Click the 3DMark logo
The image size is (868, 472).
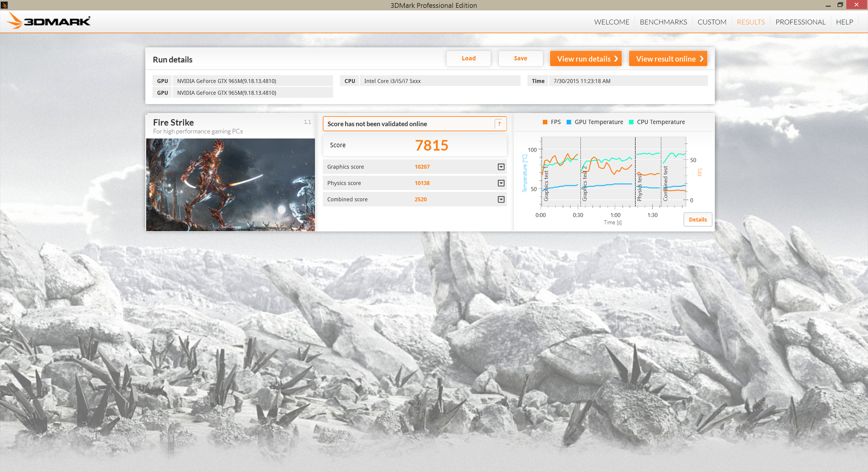click(49, 21)
